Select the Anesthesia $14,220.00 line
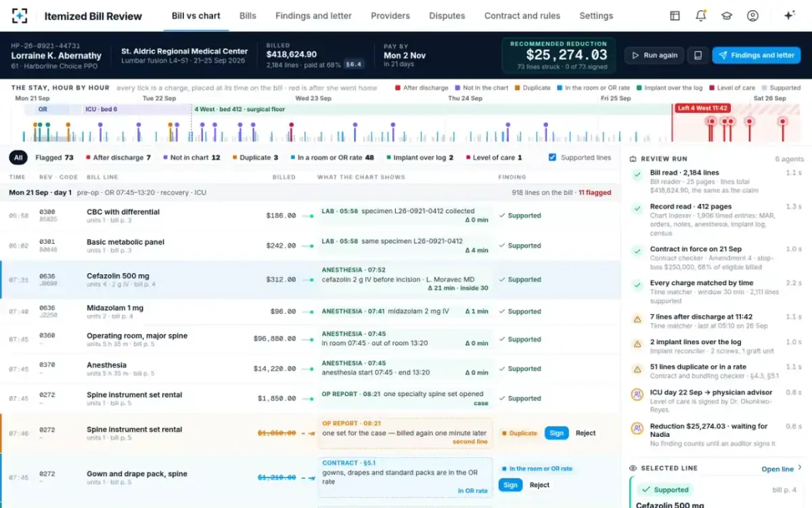812x508 pixels. [x=310, y=368]
